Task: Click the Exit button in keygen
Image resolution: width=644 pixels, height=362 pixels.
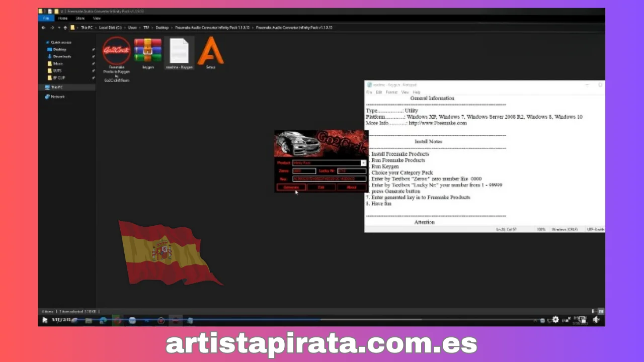Action: pyautogui.click(x=321, y=187)
